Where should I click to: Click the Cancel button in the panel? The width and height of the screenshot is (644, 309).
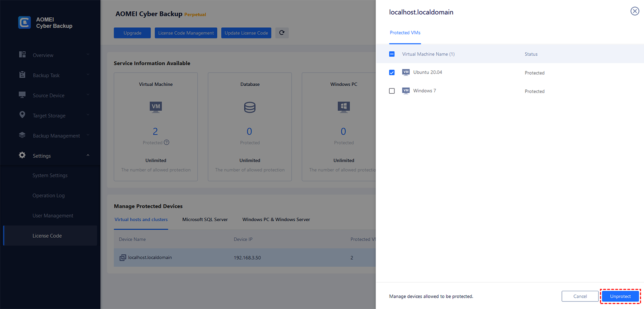[x=580, y=297]
